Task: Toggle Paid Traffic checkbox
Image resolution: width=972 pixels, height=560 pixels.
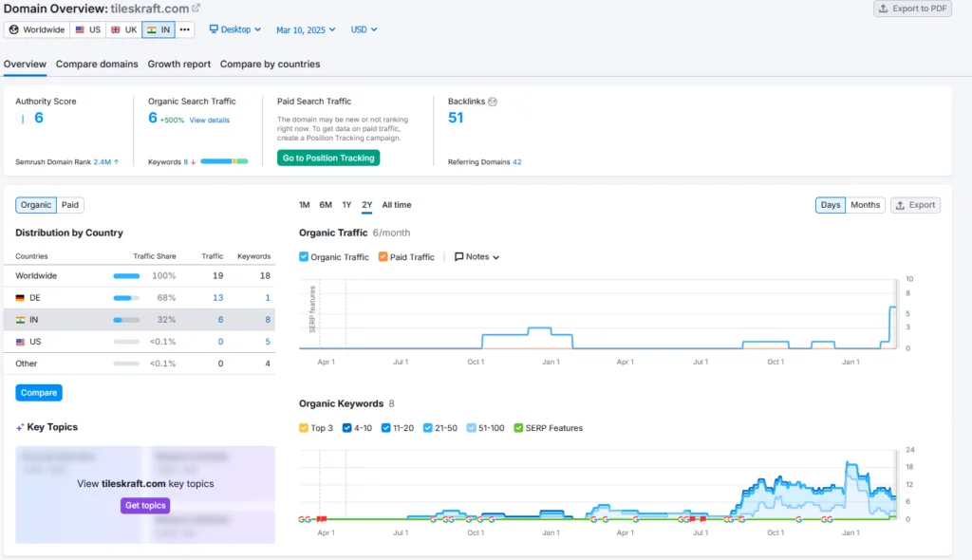Action: point(383,256)
